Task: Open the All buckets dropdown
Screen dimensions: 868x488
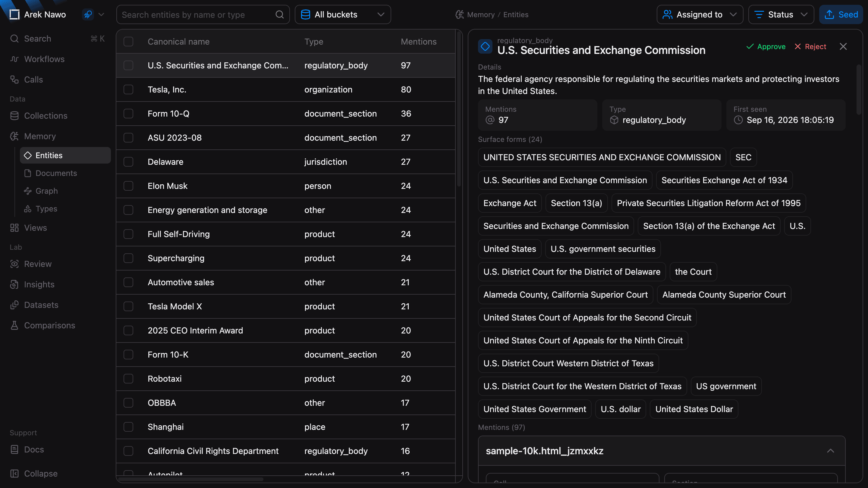Action: coord(343,14)
